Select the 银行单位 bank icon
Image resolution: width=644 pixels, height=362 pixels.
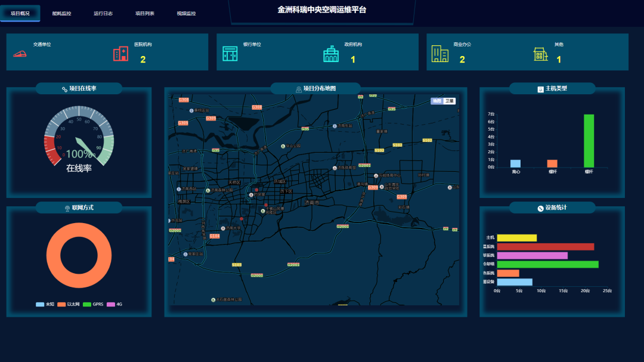(230, 54)
